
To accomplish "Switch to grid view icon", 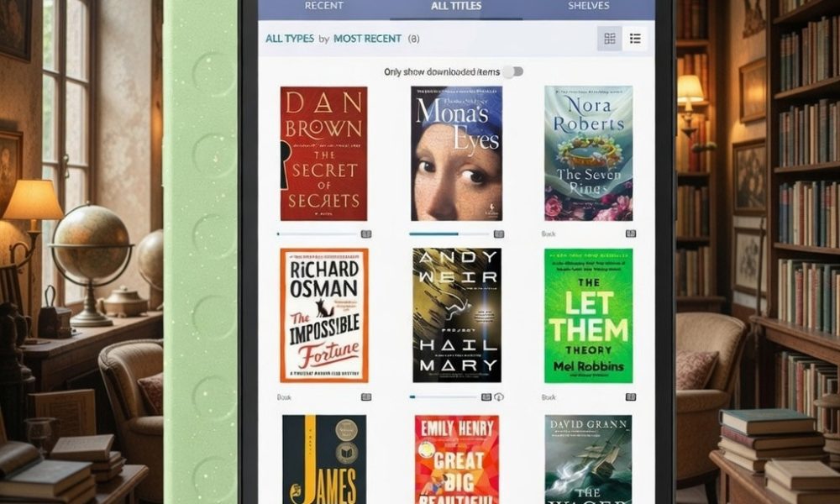I will 610,39.
